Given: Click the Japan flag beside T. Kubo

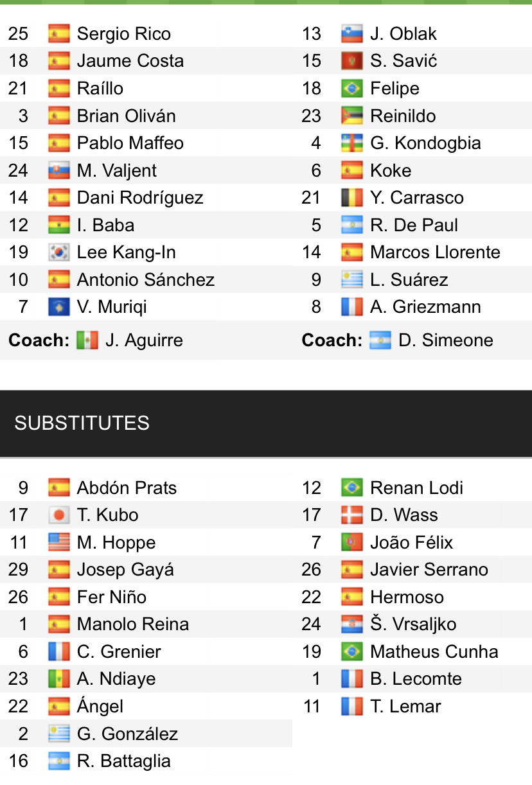Looking at the screenshot, I should (58, 515).
